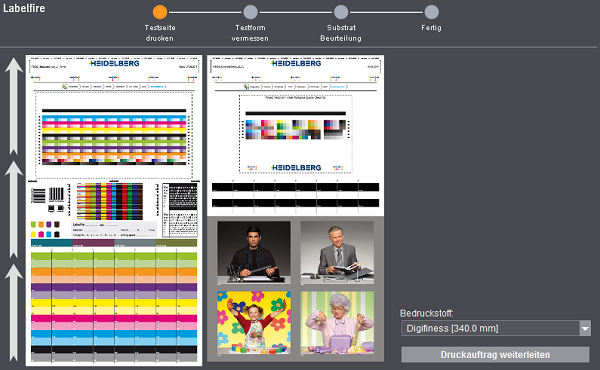
Task: Select the Testform vermessen step circle
Action: tap(250, 12)
